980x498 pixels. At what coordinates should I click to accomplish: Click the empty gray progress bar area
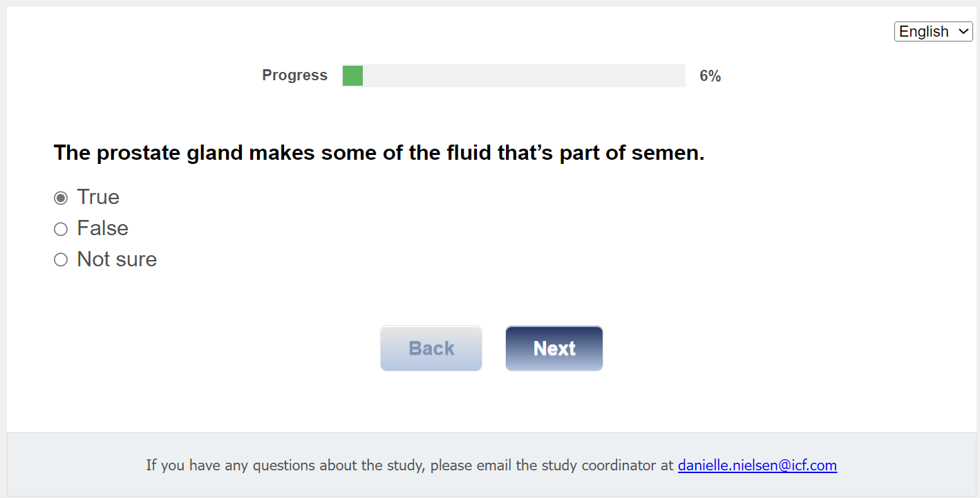tap(524, 76)
